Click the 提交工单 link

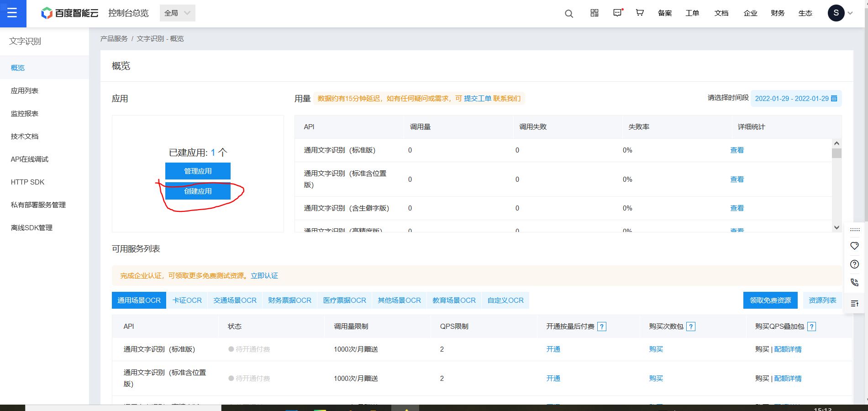tap(478, 99)
